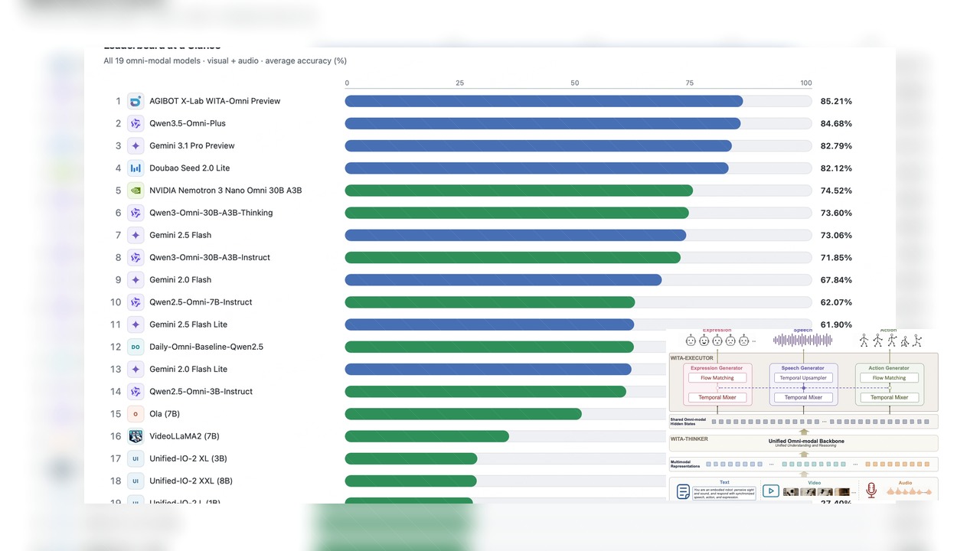Screen dimensions: 980x551
Task: Click the Daily-Omni-Baseline-Qwen2.5 DO icon
Action: [x=136, y=347]
